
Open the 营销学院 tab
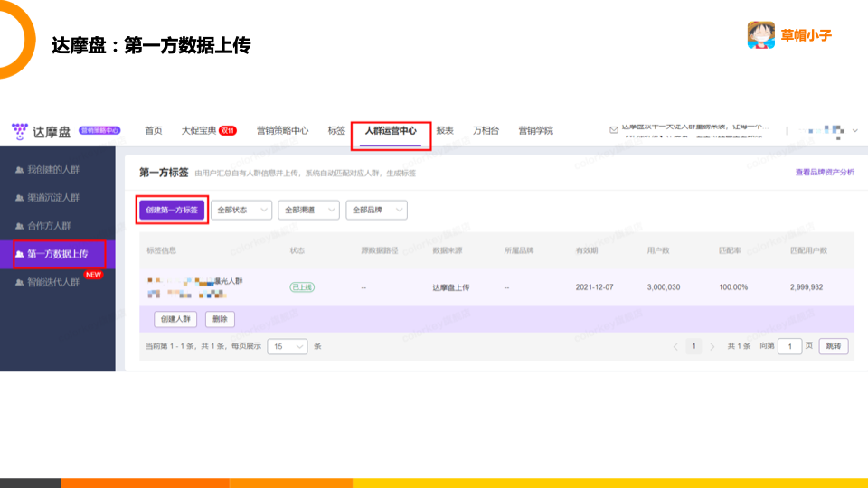pyautogui.click(x=535, y=130)
